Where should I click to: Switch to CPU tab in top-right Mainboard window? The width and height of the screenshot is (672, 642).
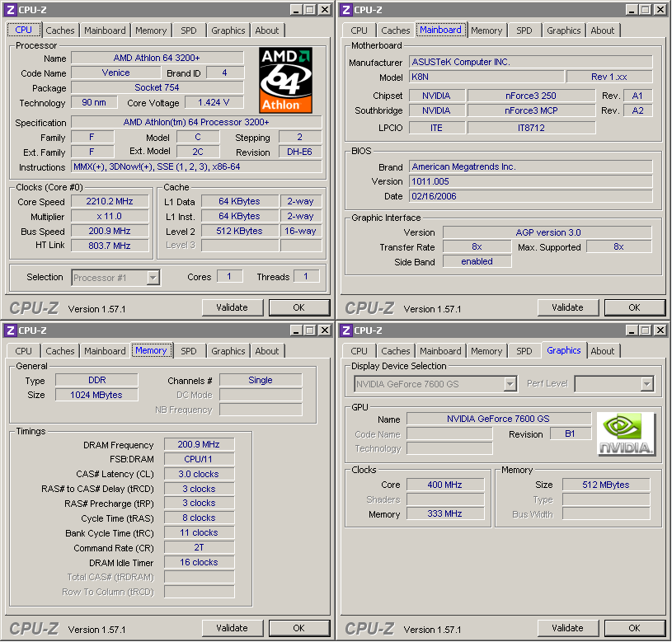(359, 30)
